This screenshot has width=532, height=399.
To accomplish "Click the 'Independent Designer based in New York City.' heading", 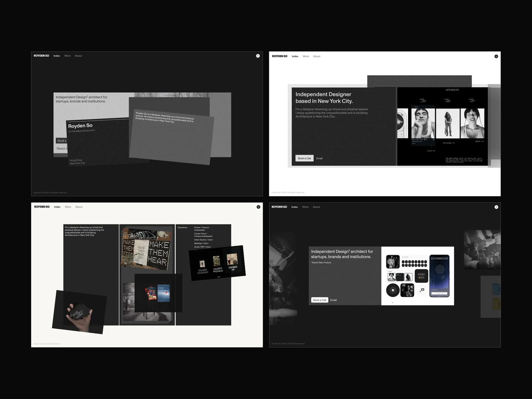I will click(324, 98).
